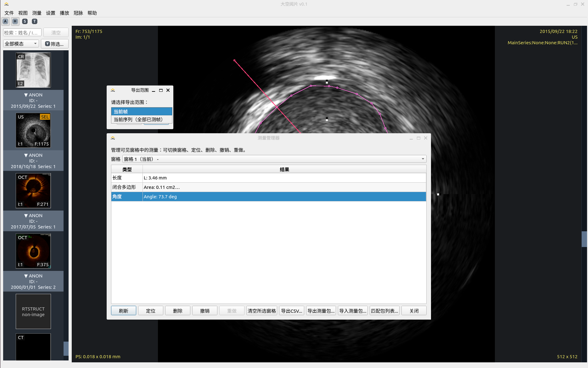This screenshot has width=588, height=368.
Task: Click the S toolbar icon
Action: 25,21
